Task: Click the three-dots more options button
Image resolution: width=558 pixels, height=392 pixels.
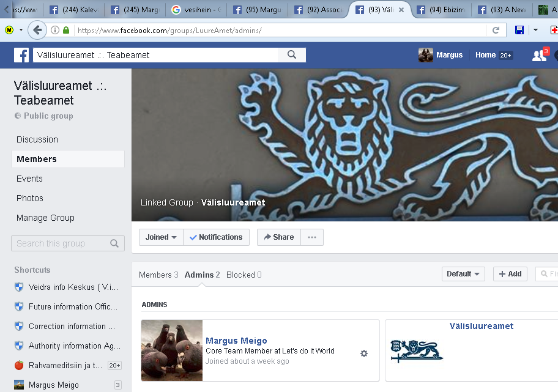Action: [x=312, y=237]
